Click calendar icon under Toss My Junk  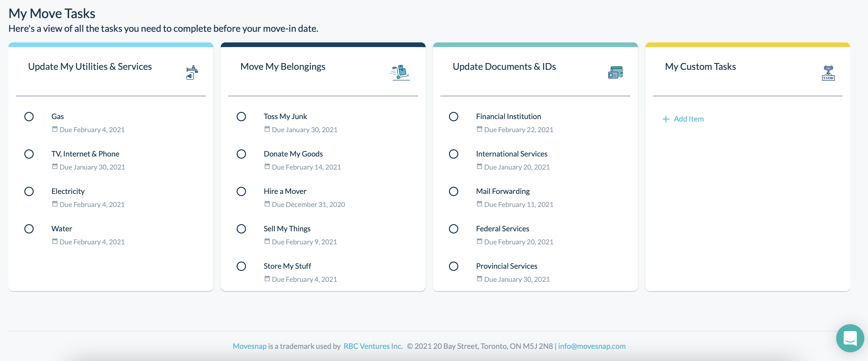[267, 129]
